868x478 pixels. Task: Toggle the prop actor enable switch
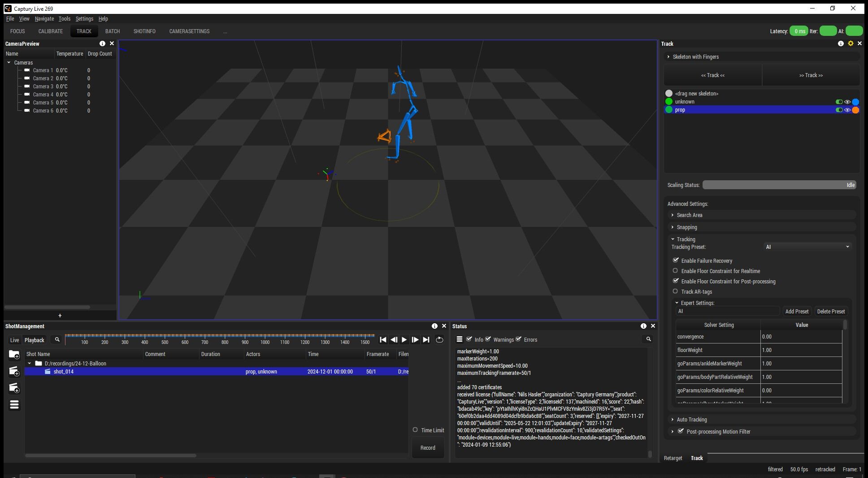click(839, 110)
